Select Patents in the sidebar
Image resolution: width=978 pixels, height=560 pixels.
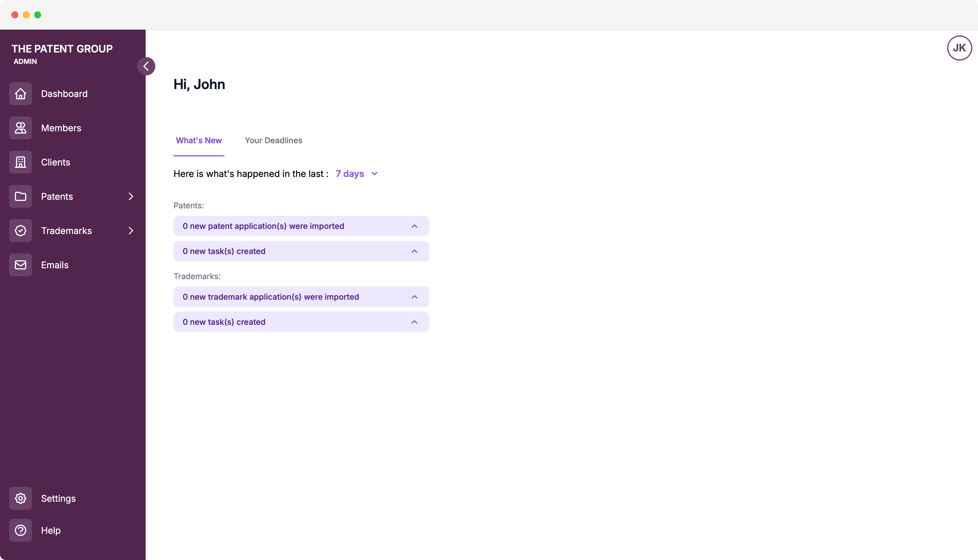pyautogui.click(x=57, y=197)
